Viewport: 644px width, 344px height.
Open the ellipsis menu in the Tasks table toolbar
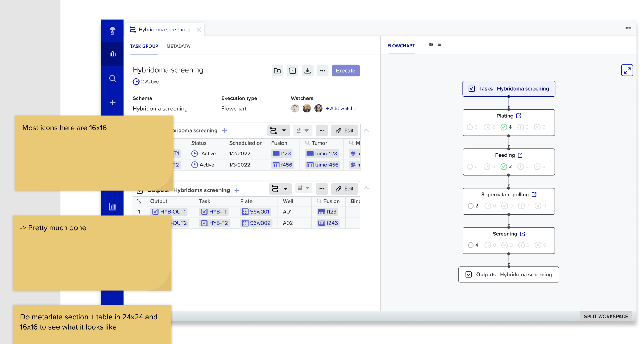322,130
